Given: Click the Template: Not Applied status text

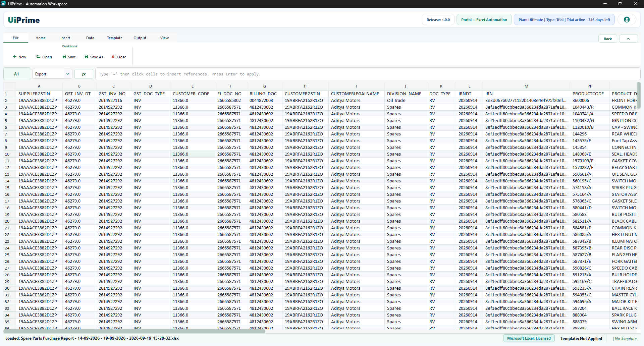Looking at the screenshot, I should tap(581, 339).
